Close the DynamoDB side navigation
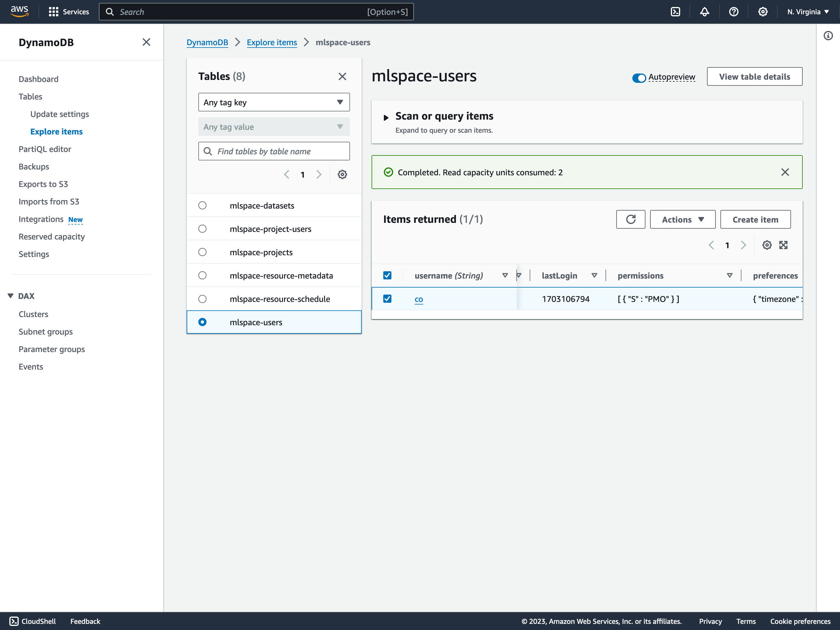The height and width of the screenshot is (630, 840). [x=146, y=42]
